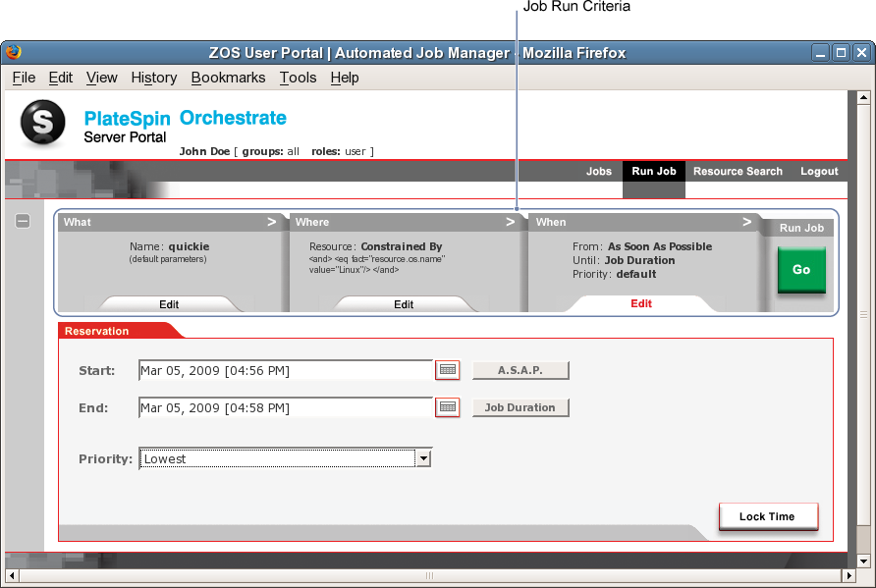The height and width of the screenshot is (588, 876).
Task: Click the vertical scrollbar down arrow
Action: coord(863,561)
